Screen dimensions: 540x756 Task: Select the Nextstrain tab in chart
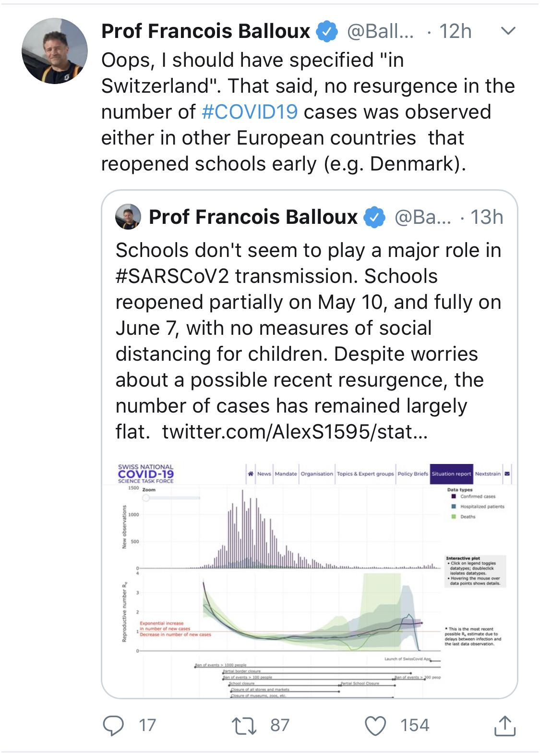487,474
